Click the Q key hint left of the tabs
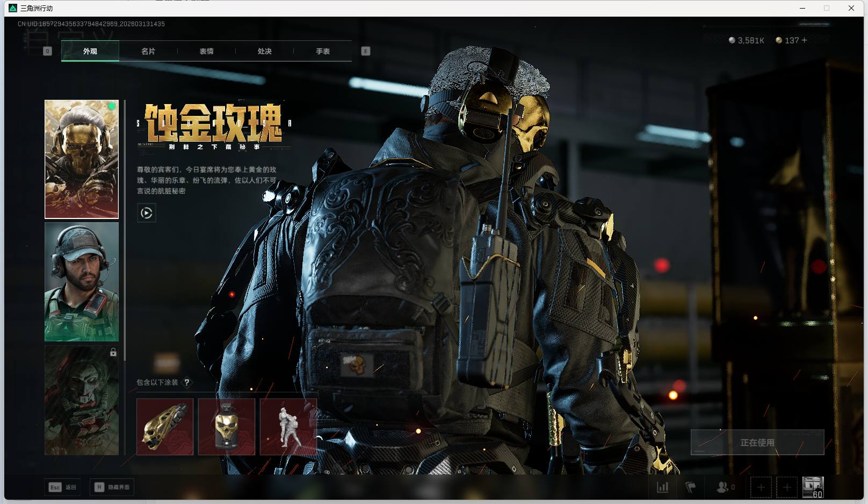This screenshot has height=504, width=868. coord(47,51)
